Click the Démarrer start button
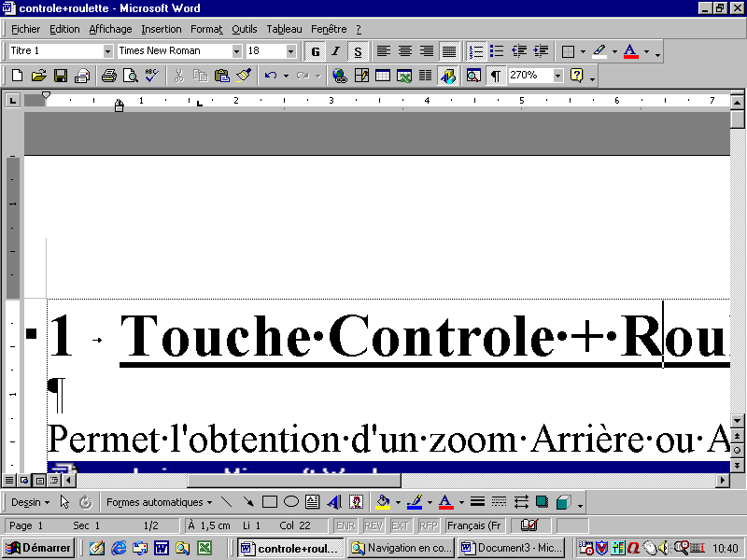Viewport: 747px width, 560px height. pyautogui.click(x=39, y=548)
